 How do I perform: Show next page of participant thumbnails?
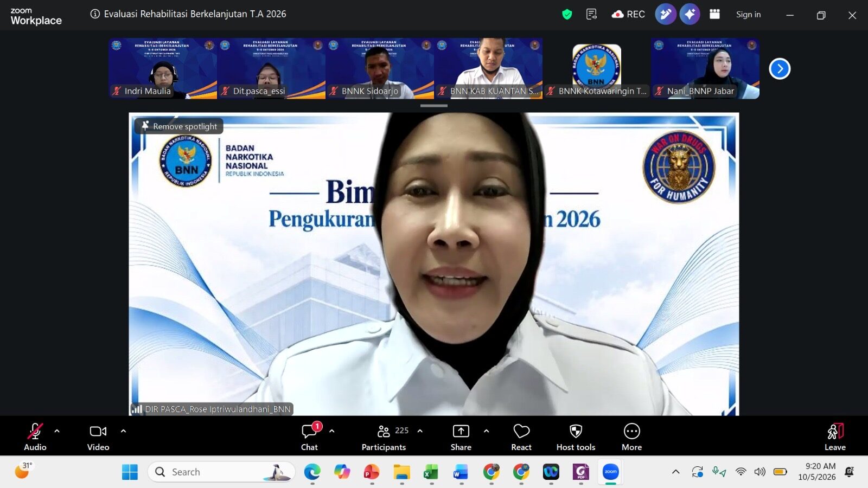(x=780, y=69)
